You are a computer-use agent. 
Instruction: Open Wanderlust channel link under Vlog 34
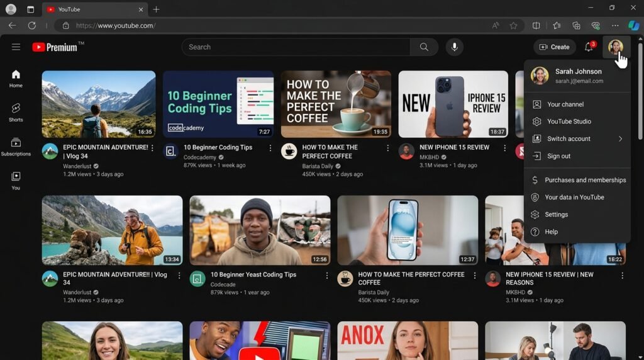tap(77, 166)
